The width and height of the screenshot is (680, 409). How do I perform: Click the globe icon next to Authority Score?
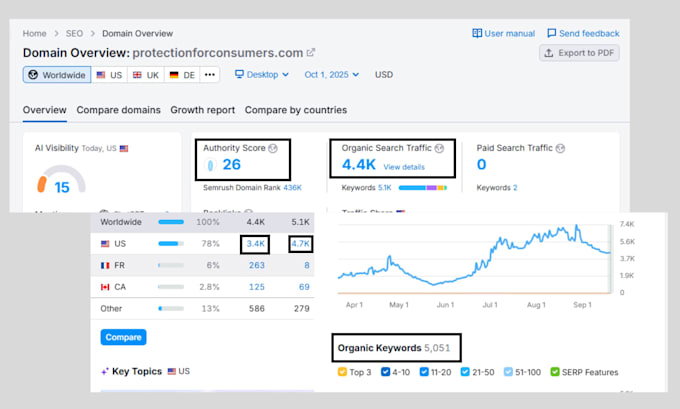[x=273, y=148]
